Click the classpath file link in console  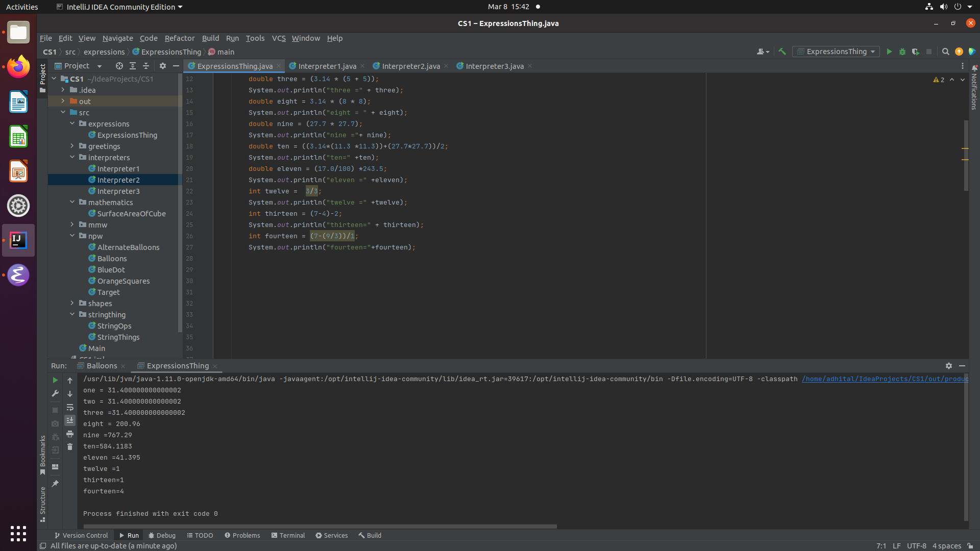(884, 379)
